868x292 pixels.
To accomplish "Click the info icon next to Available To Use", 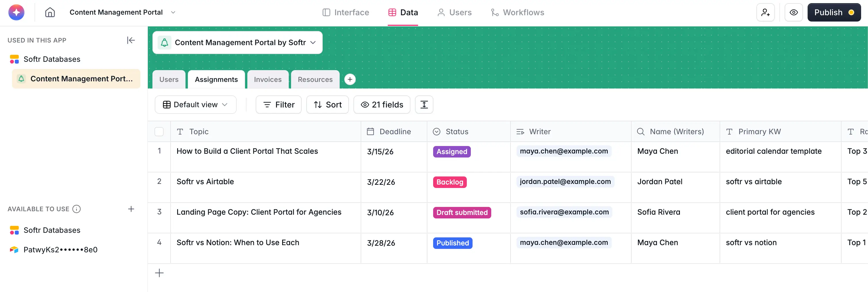I will coord(77,209).
